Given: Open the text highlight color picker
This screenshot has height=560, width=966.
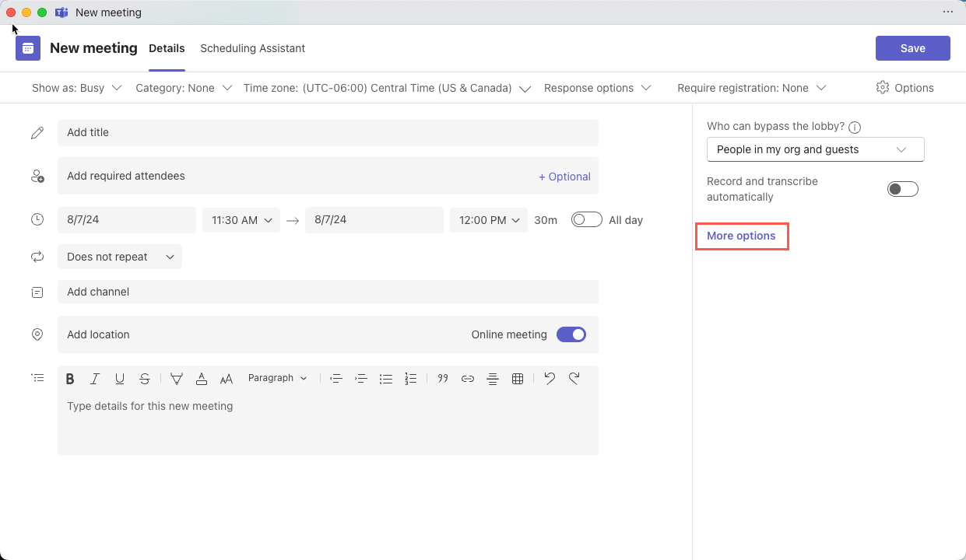Looking at the screenshot, I should (x=177, y=379).
